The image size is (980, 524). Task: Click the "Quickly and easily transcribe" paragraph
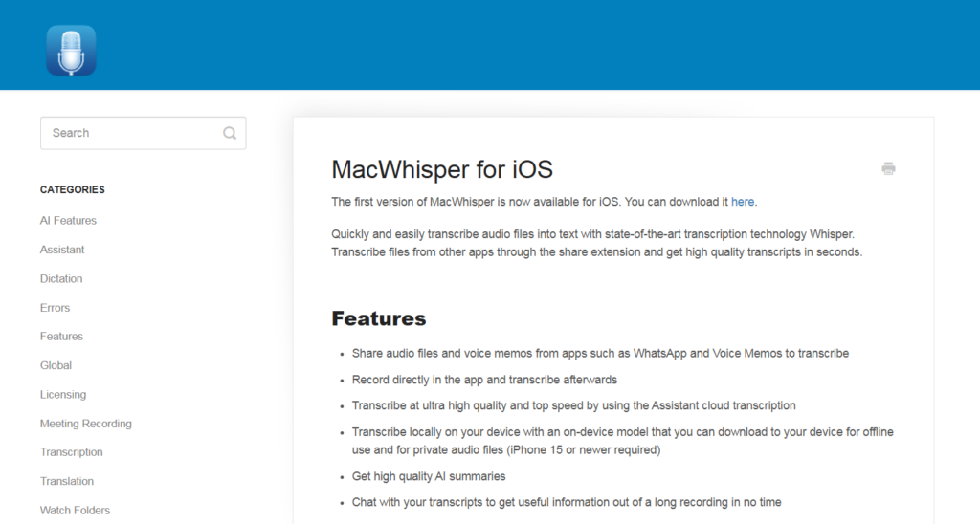pyautogui.click(x=597, y=243)
